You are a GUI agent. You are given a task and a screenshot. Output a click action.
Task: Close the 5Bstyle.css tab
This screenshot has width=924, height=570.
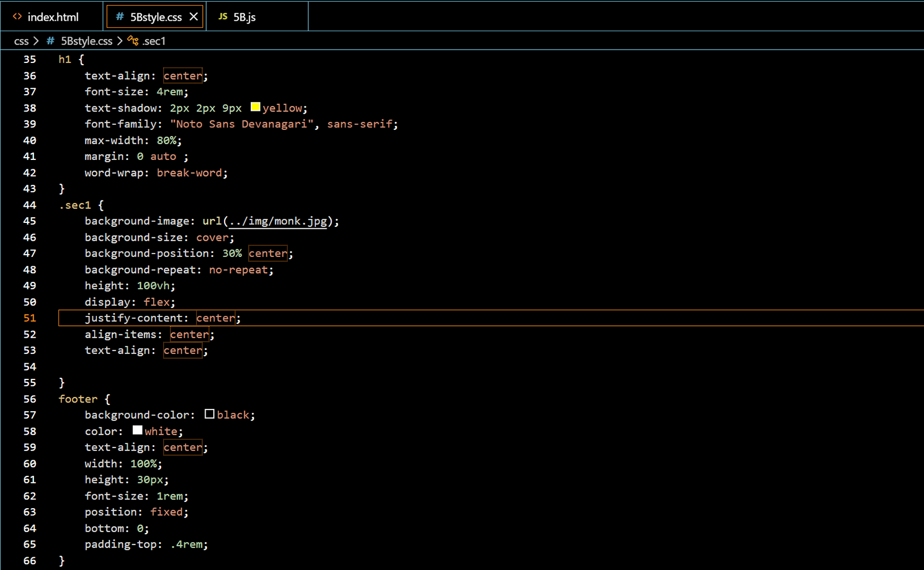tap(194, 17)
